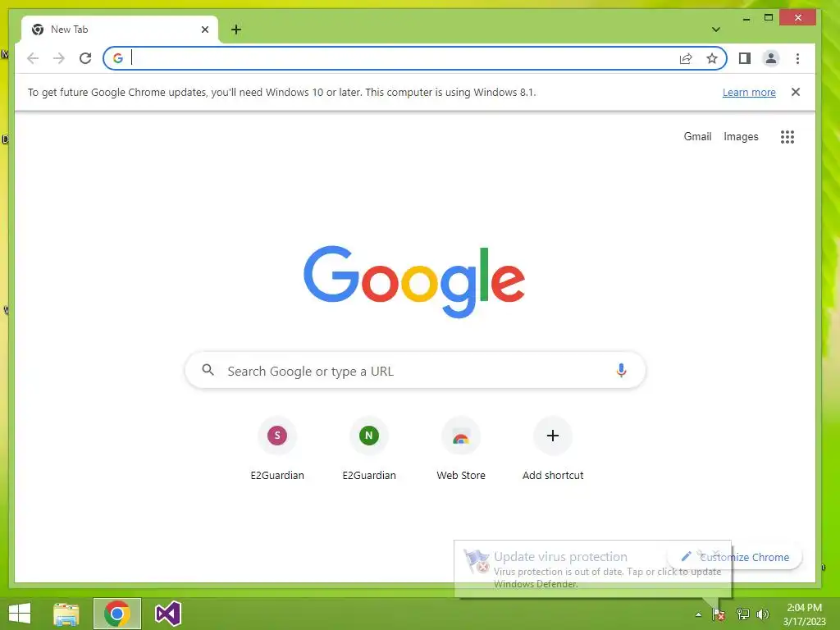Click the Google logo
Image resolution: width=840 pixels, height=630 pixels.
coord(414,281)
